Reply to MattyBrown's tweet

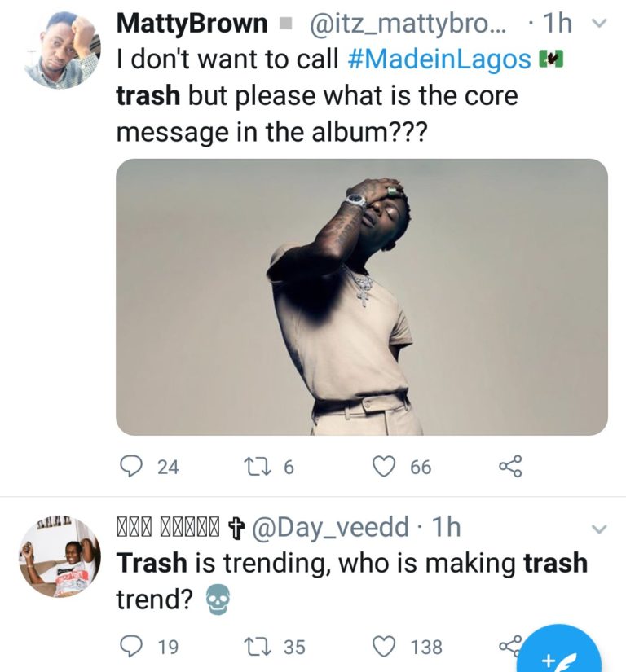131,467
